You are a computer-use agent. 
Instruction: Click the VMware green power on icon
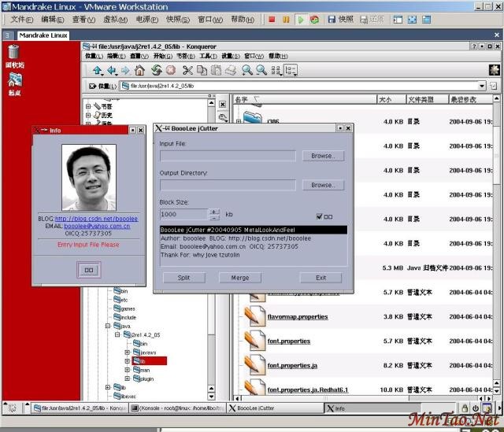click(x=301, y=20)
